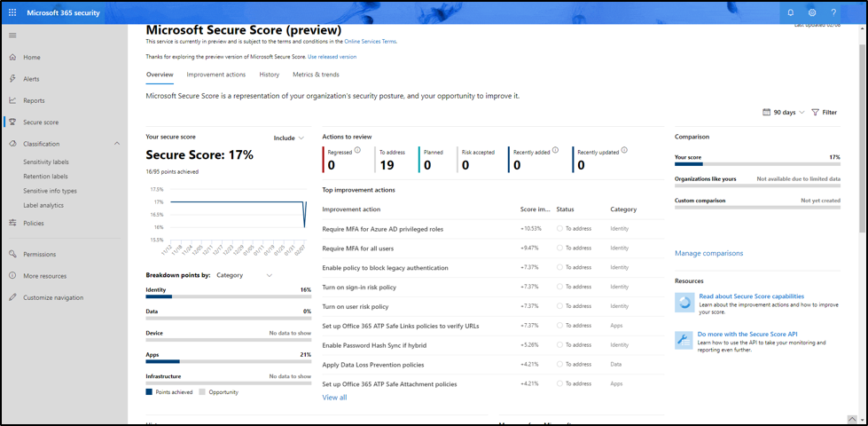Select status circle for Data Loss Prevention row
Image resolution: width=868 pixels, height=426 pixels.
pos(559,365)
